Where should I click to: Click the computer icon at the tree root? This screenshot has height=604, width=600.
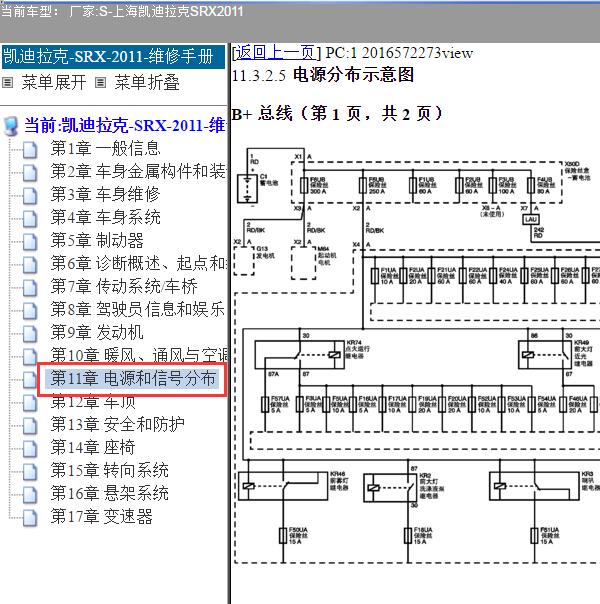pos(11,126)
